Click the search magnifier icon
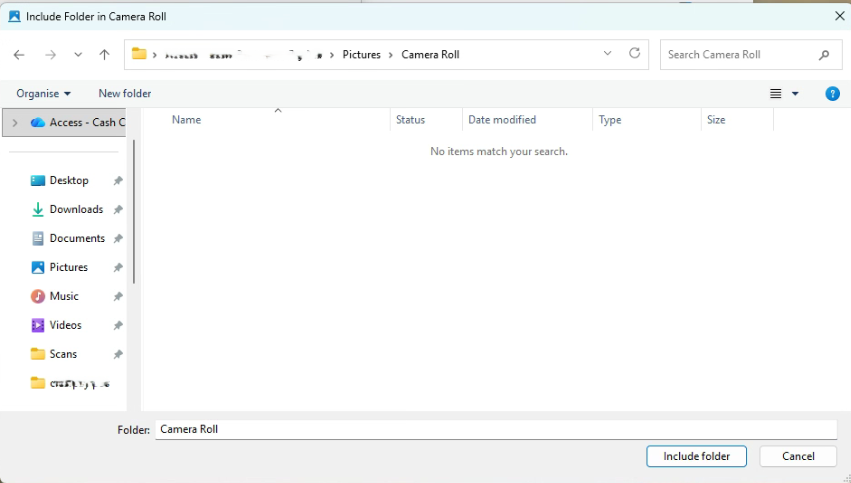The image size is (851, 483). (x=824, y=55)
